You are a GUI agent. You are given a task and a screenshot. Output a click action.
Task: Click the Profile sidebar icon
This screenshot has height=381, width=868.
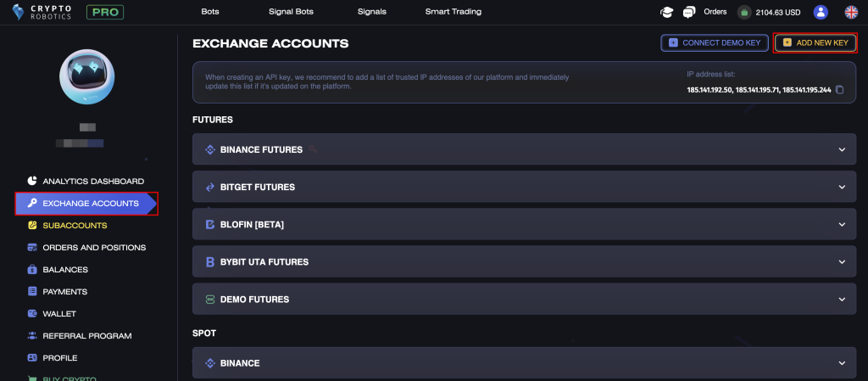tap(32, 358)
